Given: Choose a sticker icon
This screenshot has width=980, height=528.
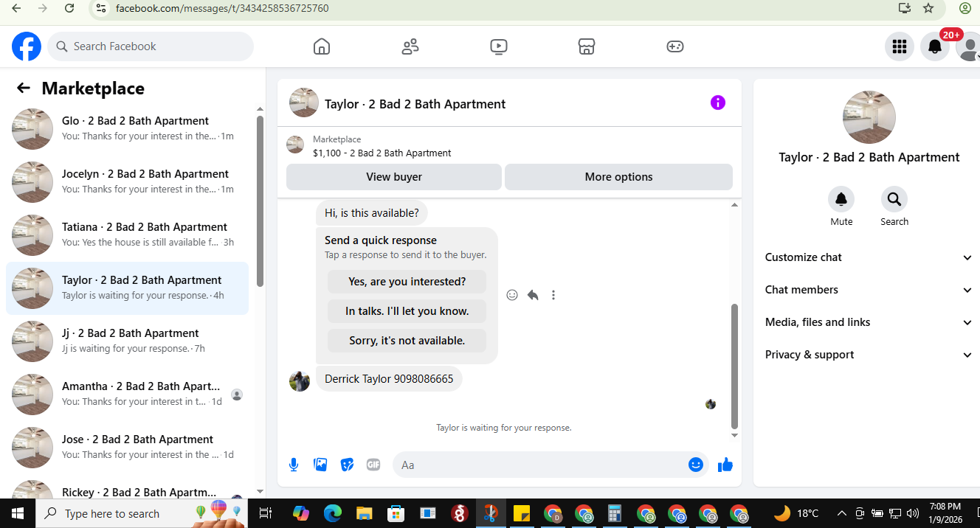Looking at the screenshot, I should click(x=347, y=465).
